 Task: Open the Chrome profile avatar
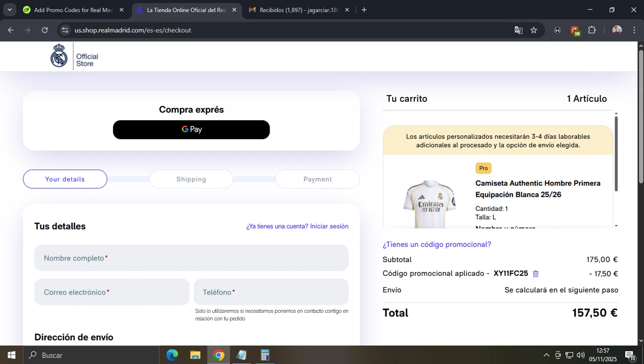click(x=617, y=30)
